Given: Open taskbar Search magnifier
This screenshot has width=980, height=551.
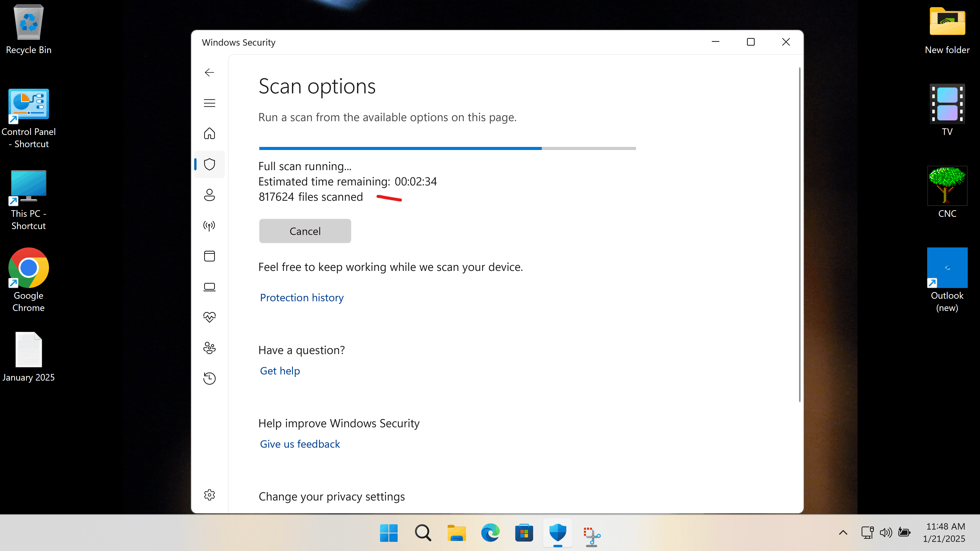Looking at the screenshot, I should (x=423, y=533).
